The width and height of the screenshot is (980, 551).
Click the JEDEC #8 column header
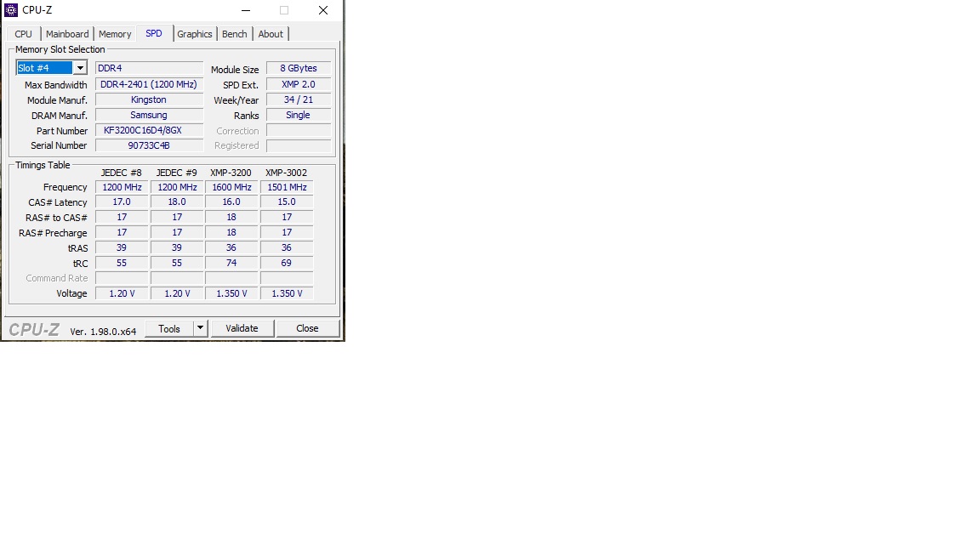122,173
